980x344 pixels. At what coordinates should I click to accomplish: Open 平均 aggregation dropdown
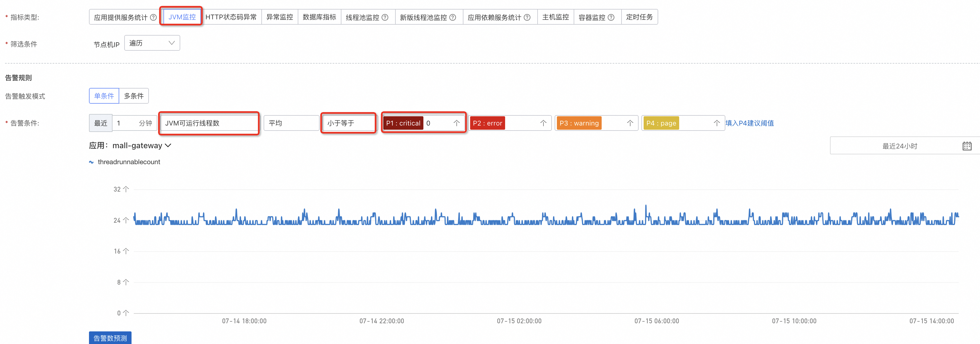(x=291, y=123)
